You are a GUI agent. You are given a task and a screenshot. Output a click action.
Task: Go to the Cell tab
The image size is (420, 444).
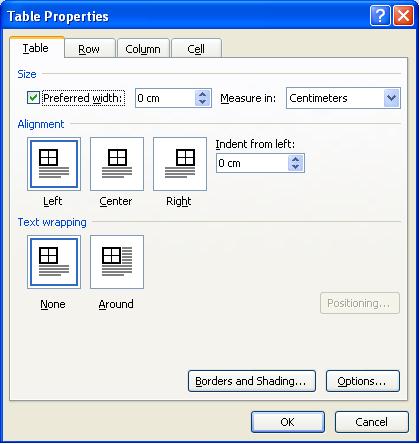(x=196, y=49)
